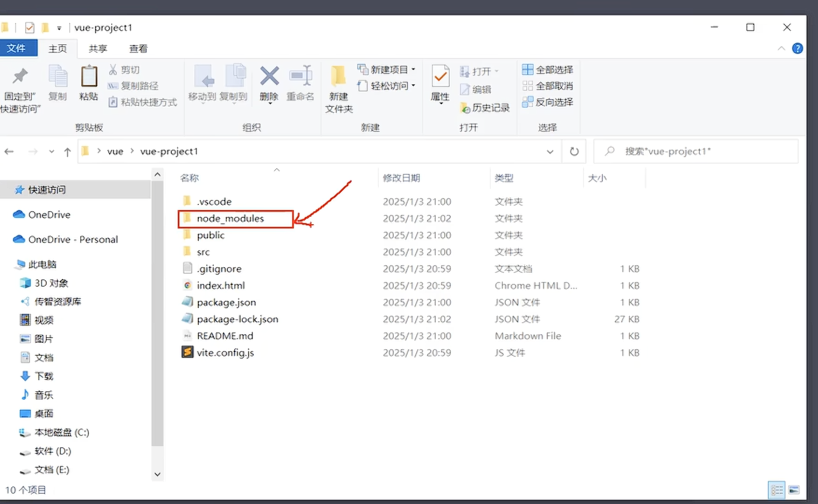Image resolution: width=818 pixels, height=504 pixels.
Task: Click Invert Selection (反向选择) option
Action: [547, 102]
